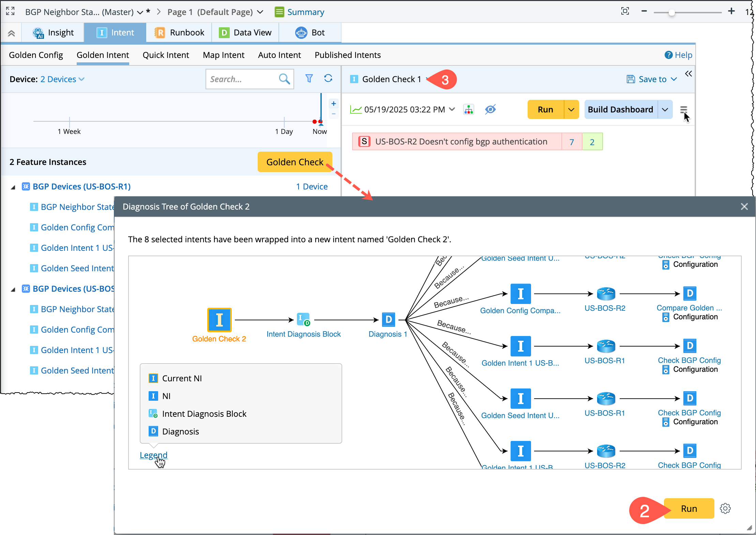Viewport: 756px width, 535px height.
Task: Click the search magnifier icon
Action: coord(284,79)
